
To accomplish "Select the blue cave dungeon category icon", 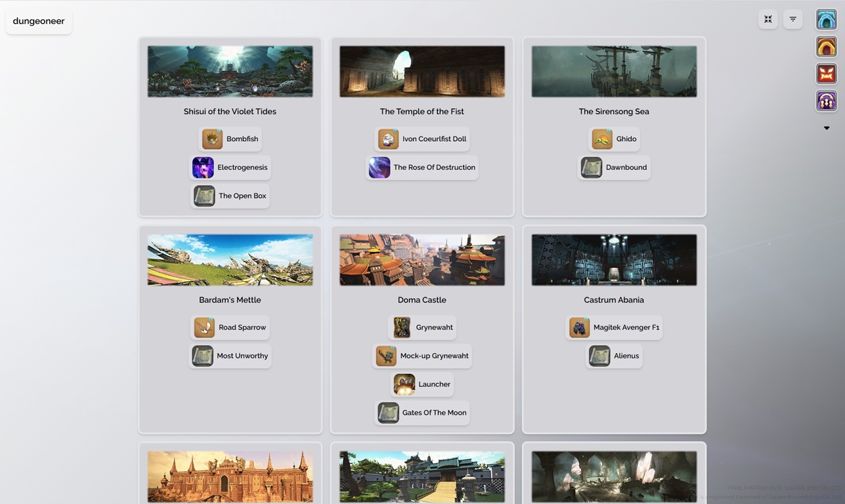I will (826, 20).
